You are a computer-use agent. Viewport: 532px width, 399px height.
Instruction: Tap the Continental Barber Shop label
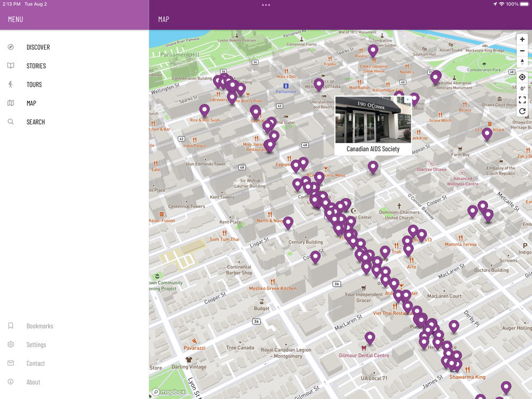239,270
